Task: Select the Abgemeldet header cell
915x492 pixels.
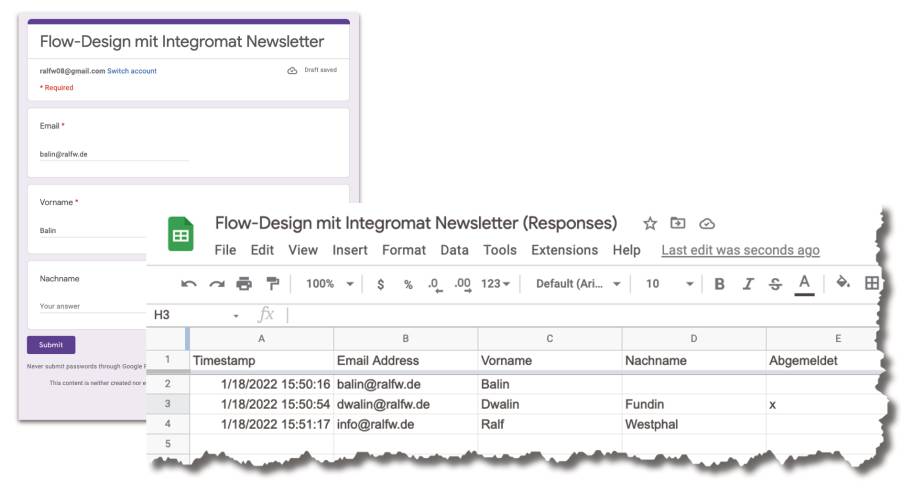Action: click(824, 361)
